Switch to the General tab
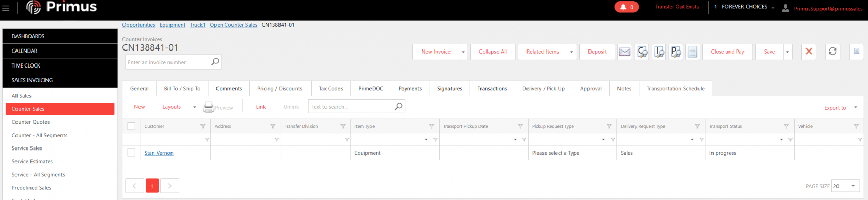This screenshot has width=868, height=200. pos(139,89)
